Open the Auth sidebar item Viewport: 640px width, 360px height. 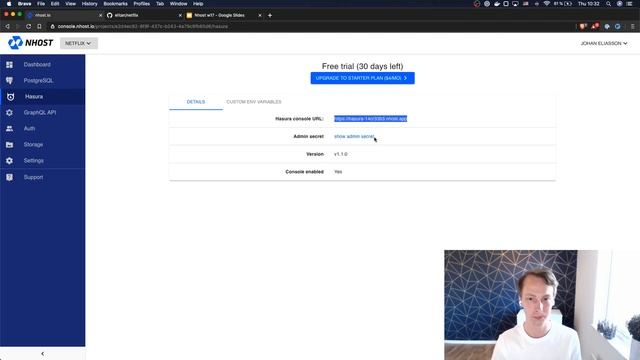click(x=42, y=129)
